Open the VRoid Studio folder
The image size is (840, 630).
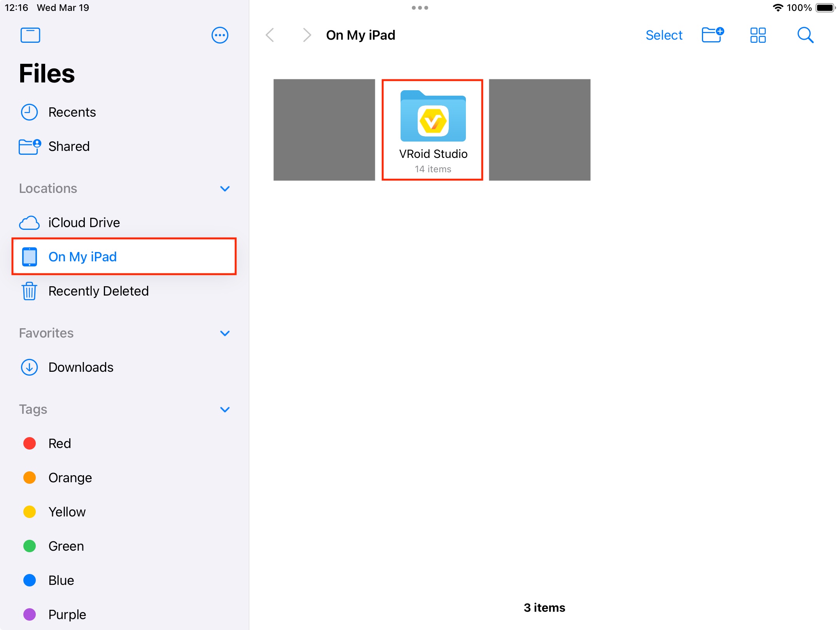click(432, 130)
